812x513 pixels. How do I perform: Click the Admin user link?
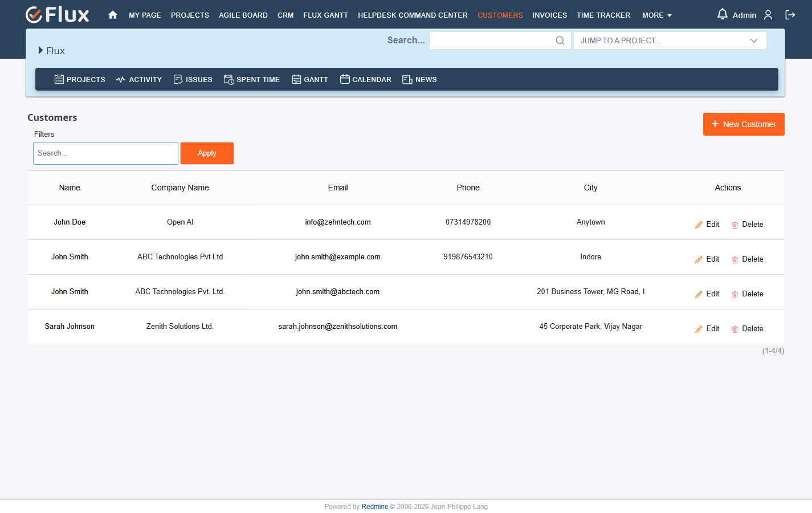(744, 15)
